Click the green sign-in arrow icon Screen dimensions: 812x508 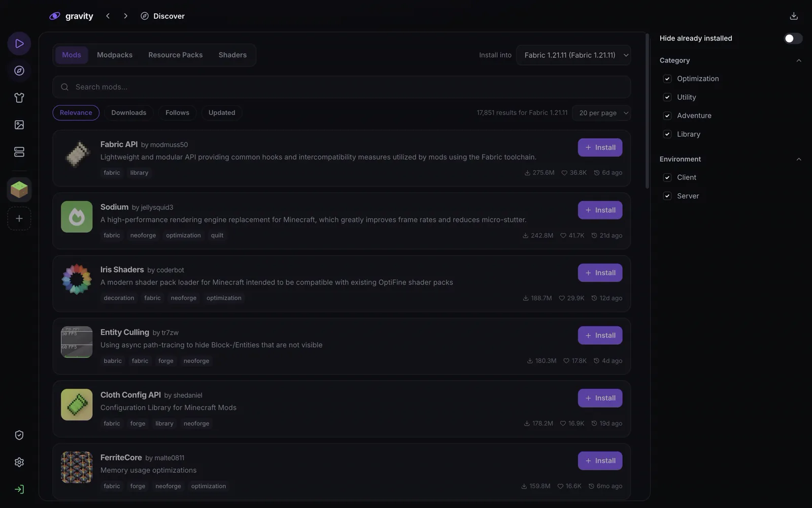pos(19,489)
